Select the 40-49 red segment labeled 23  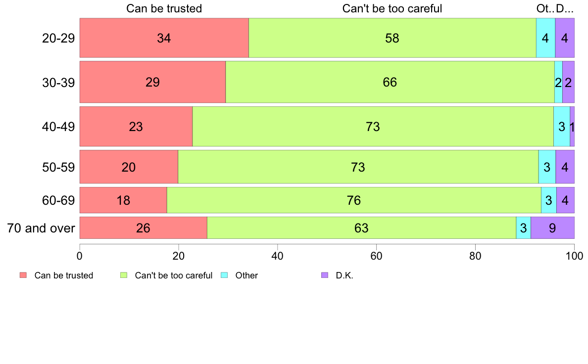[136, 127]
